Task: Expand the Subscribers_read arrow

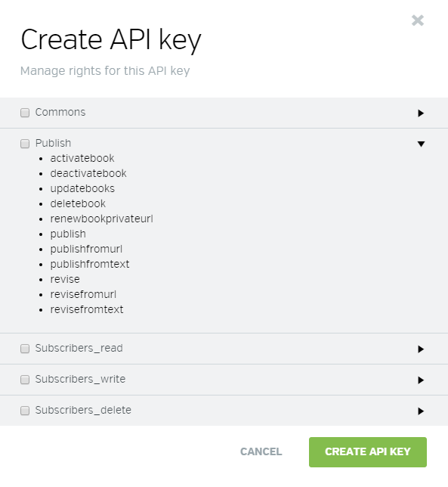Action: (421, 349)
